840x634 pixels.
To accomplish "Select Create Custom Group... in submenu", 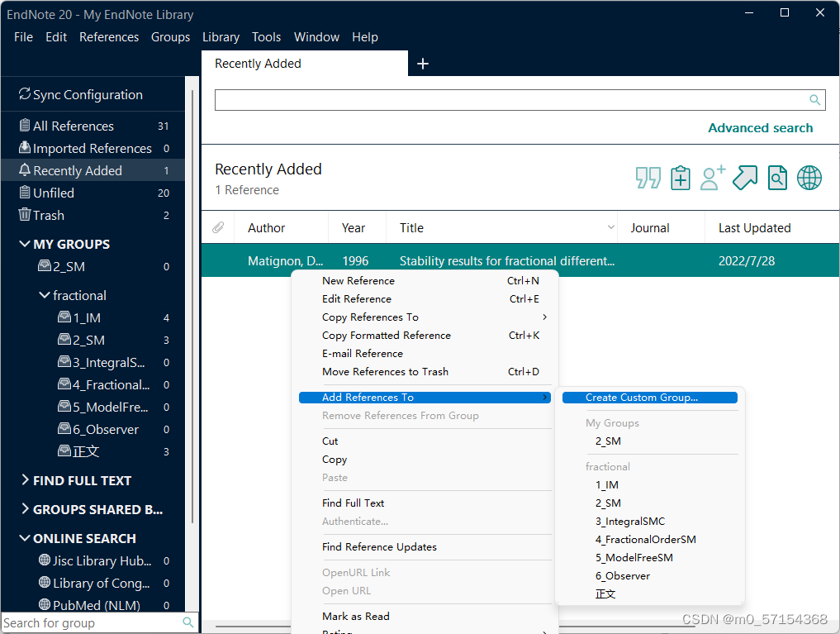I will point(650,398).
